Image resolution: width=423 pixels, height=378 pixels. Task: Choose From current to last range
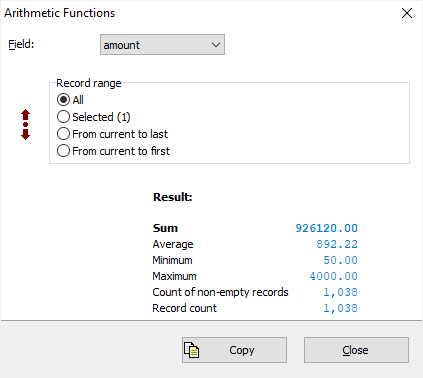click(112, 134)
